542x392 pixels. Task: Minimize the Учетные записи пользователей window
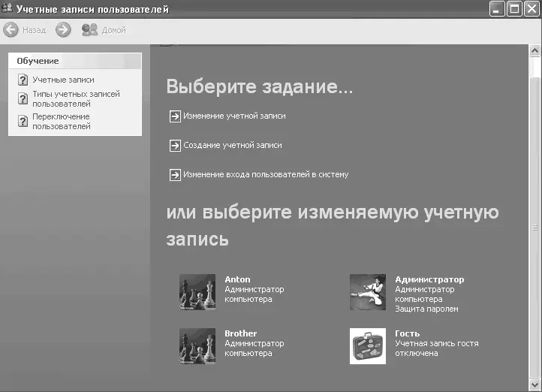coord(497,9)
